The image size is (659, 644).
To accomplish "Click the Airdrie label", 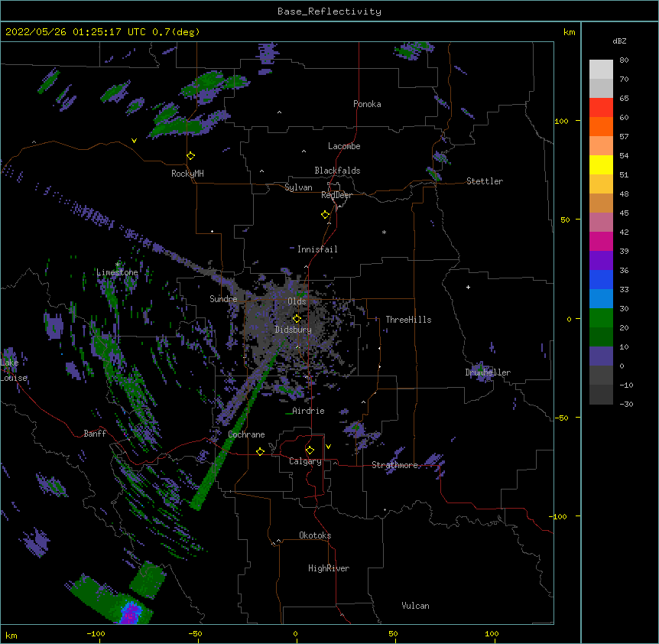I will [308, 411].
